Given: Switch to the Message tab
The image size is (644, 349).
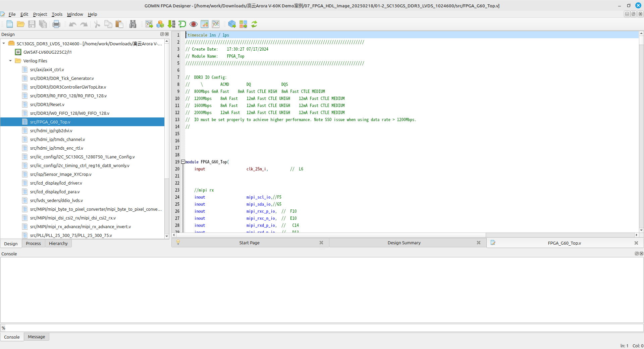Looking at the screenshot, I should click(37, 337).
